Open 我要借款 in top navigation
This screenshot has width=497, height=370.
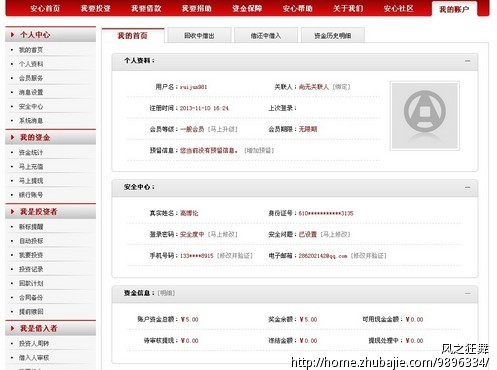click(146, 8)
